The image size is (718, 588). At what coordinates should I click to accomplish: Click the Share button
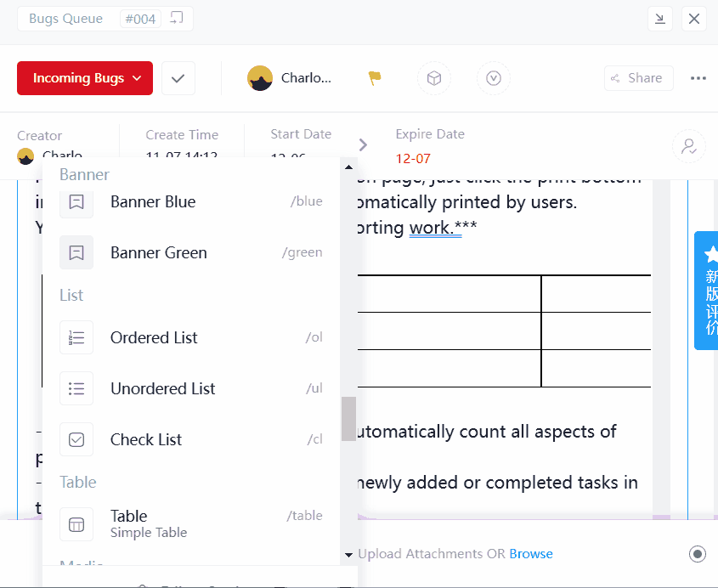638,78
